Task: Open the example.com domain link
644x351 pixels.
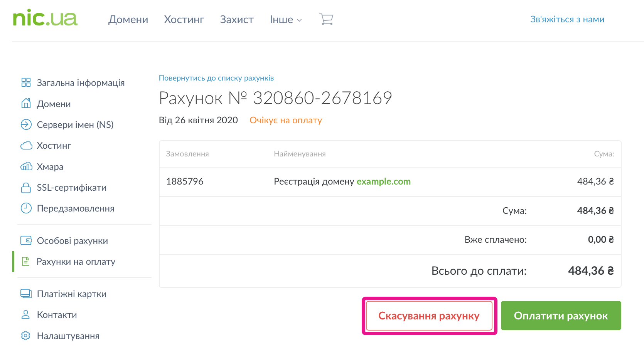Action: [383, 181]
